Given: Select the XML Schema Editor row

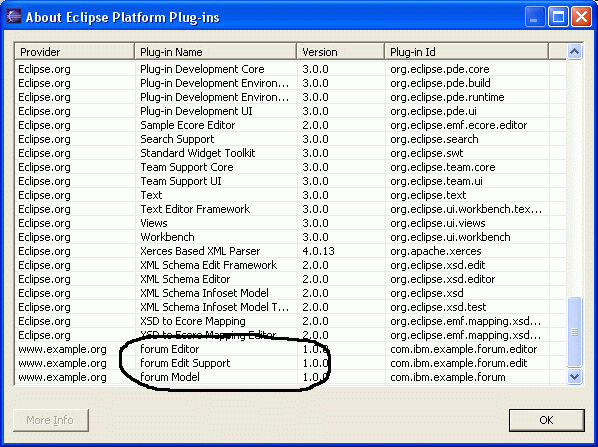Looking at the screenshot, I should [x=290, y=279].
